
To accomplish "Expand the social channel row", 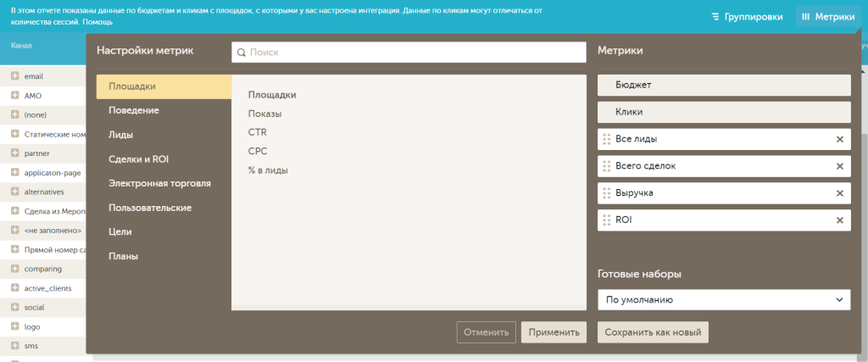I will [14, 308].
